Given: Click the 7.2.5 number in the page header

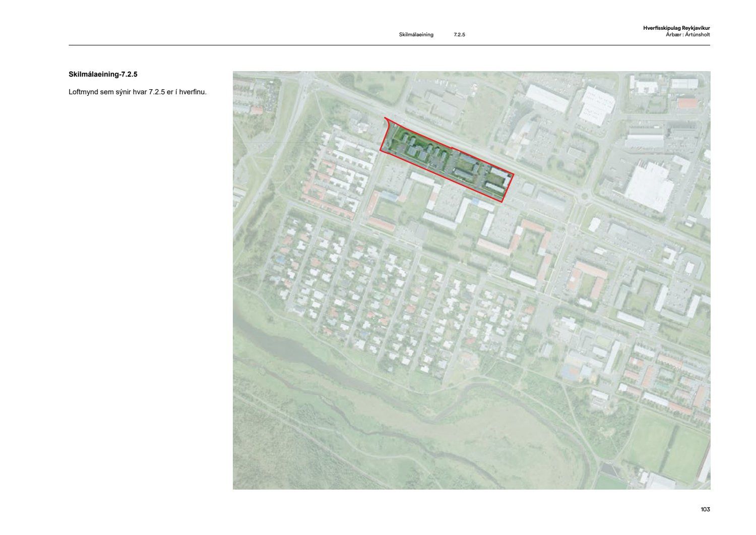Looking at the screenshot, I should point(459,35).
